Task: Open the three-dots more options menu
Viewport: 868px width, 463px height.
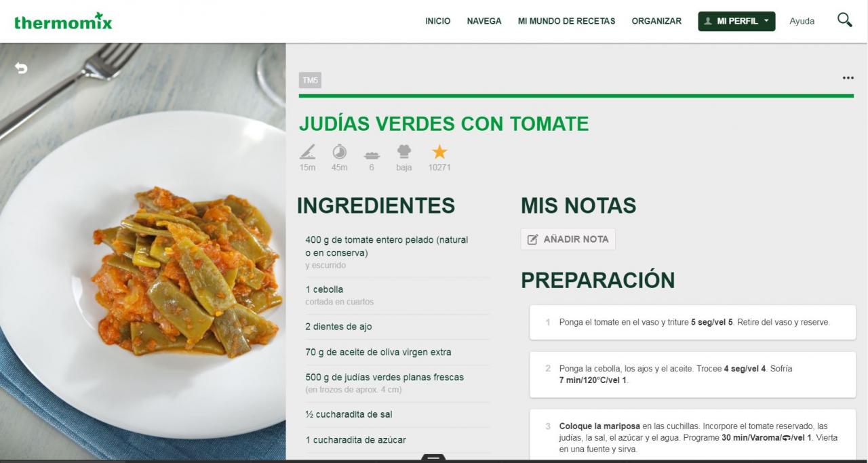Action: [x=848, y=78]
